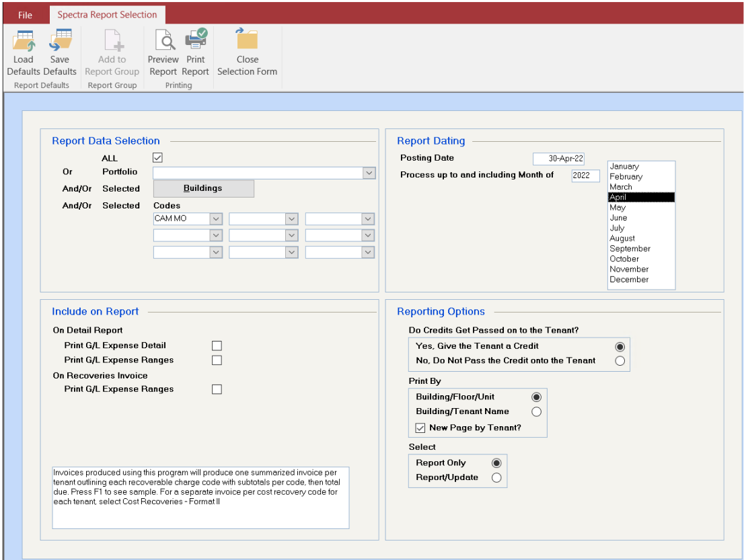This screenshot has height=560, width=744.
Task: Open second row left Codes dropdown
Action: pyautogui.click(x=216, y=235)
